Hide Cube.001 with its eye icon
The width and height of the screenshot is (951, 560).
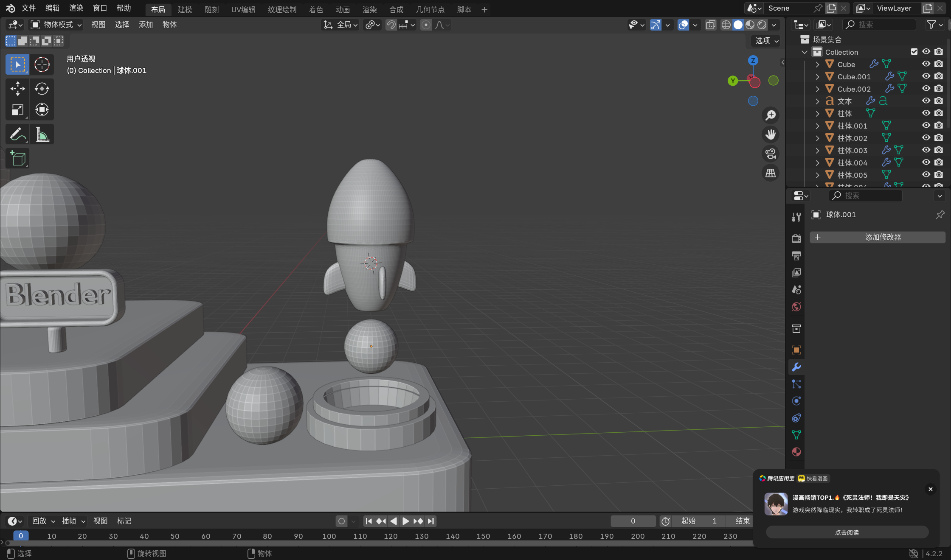[926, 76]
